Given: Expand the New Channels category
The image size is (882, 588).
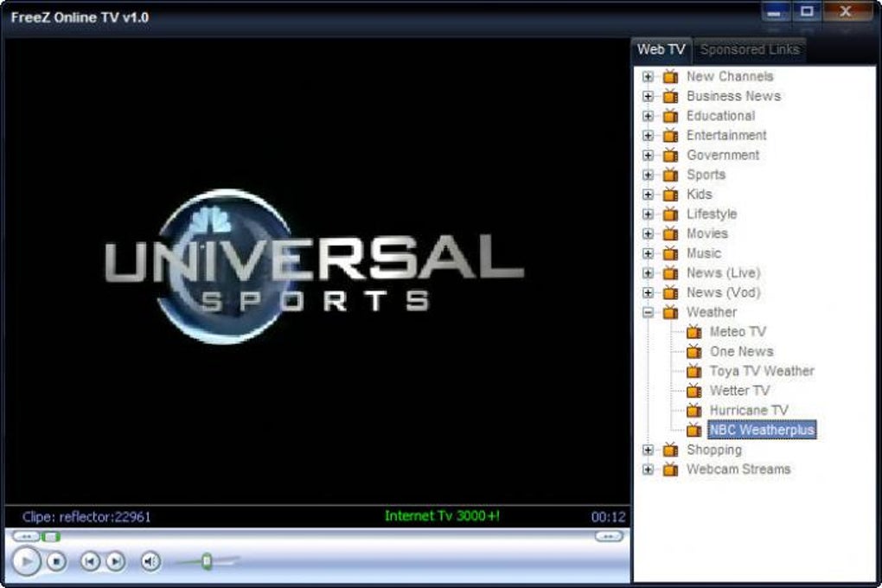Looking at the screenshot, I should (x=648, y=77).
